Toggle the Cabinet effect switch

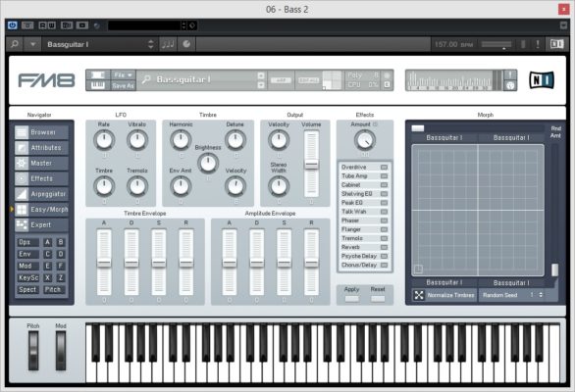pyautogui.click(x=384, y=185)
